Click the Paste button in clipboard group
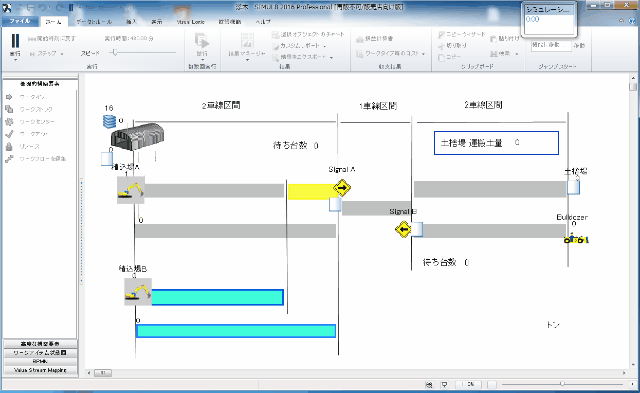640x393 pixels. pyautogui.click(x=504, y=38)
